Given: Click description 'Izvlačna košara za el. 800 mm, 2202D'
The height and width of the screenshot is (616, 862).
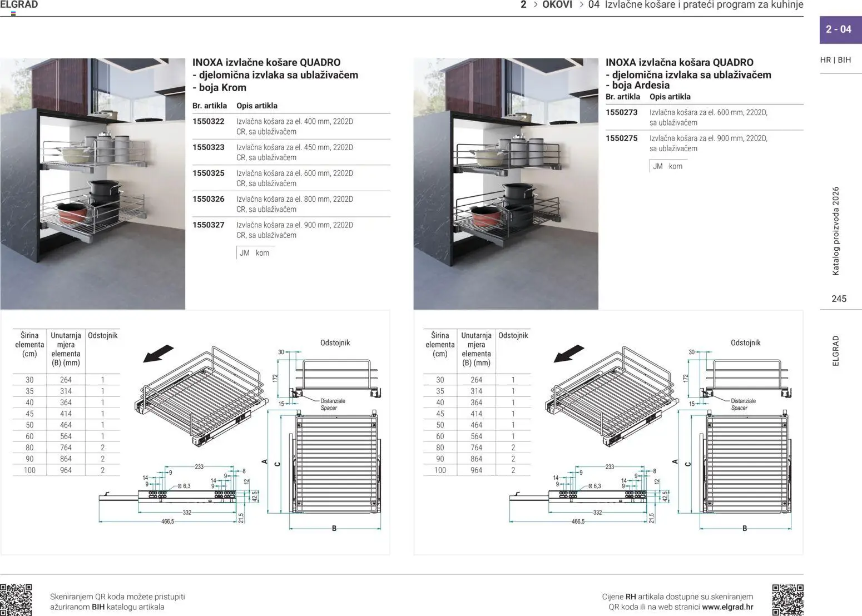Looking at the screenshot, I should (x=295, y=199).
